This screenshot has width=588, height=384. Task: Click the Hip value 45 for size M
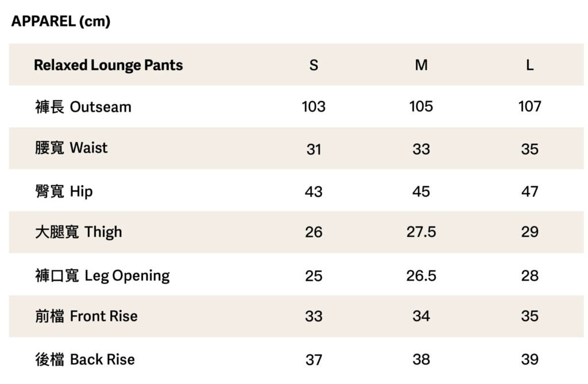[421, 191]
